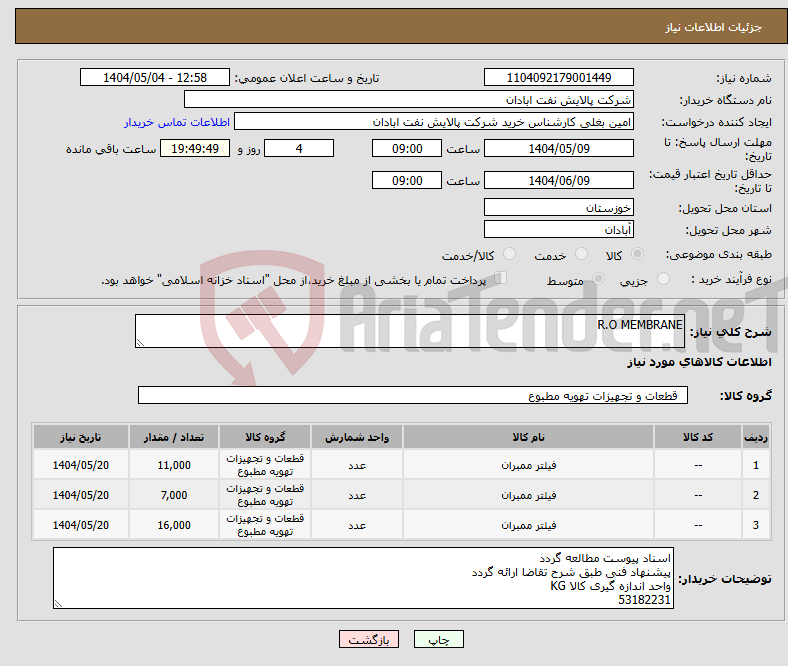Click the واحد شمارش column header
788x666 pixels.
click(357, 437)
